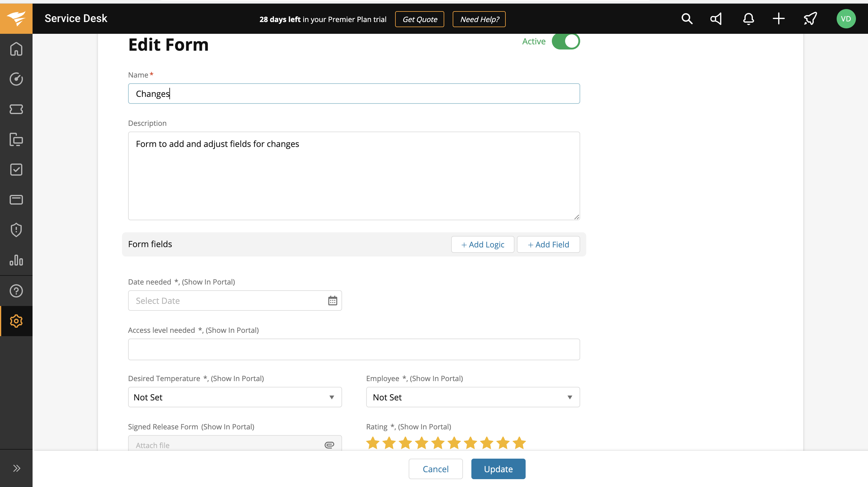Click the calendar icon in Date needed
This screenshot has width=868, height=487.
pos(332,301)
